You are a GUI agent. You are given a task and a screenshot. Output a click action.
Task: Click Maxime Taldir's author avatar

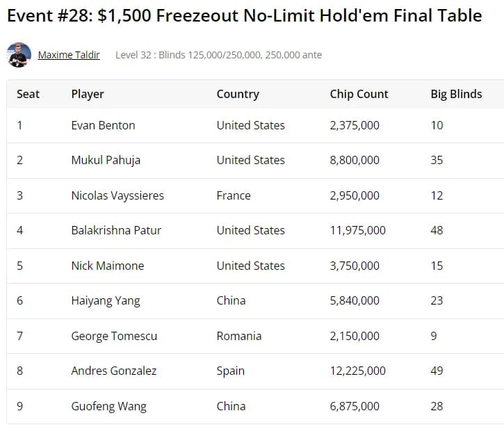pyautogui.click(x=19, y=55)
